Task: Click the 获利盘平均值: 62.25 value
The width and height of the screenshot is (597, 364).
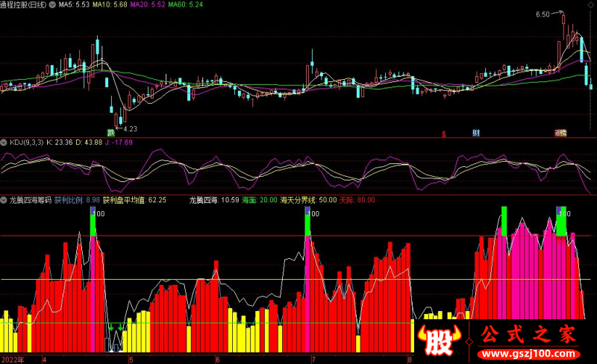Action: (x=134, y=200)
